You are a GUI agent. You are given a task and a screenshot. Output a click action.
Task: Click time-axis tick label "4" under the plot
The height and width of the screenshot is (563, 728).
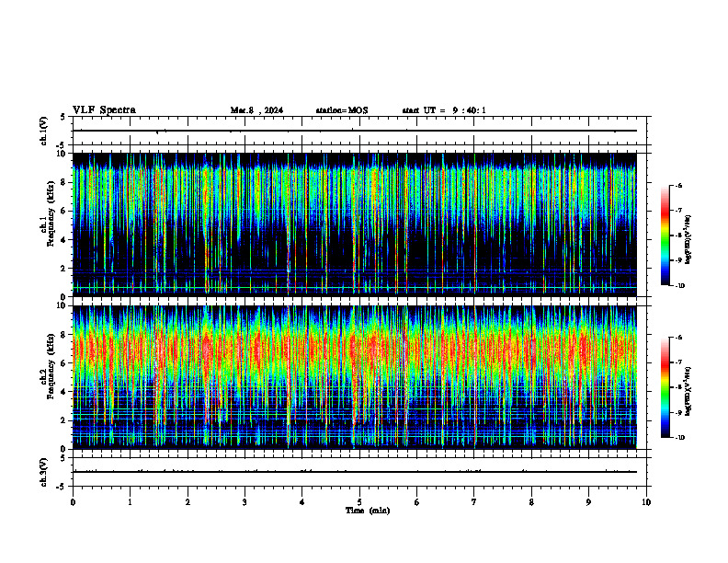pyautogui.click(x=302, y=502)
